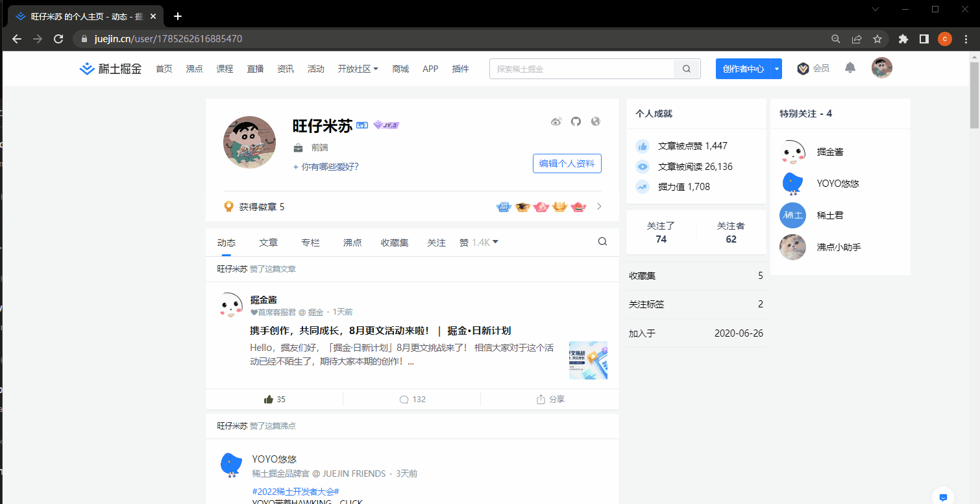Switch to the 沸点 tab

click(352, 243)
